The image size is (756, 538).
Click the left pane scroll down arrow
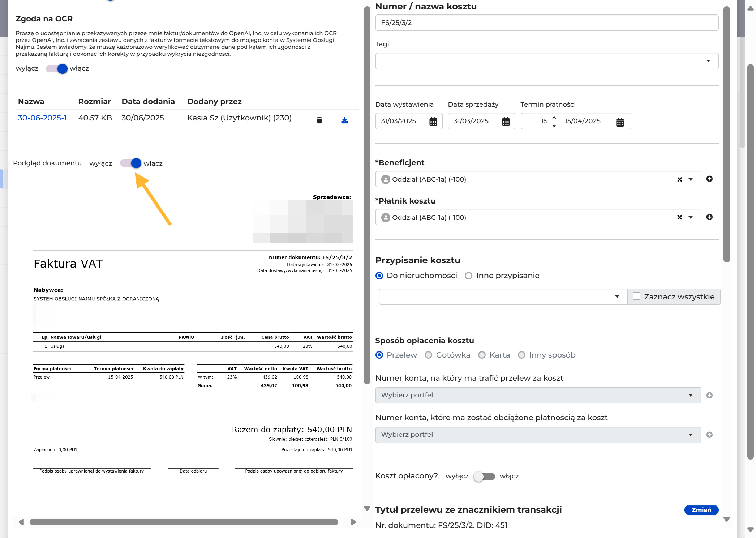click(x=367, y=508)
